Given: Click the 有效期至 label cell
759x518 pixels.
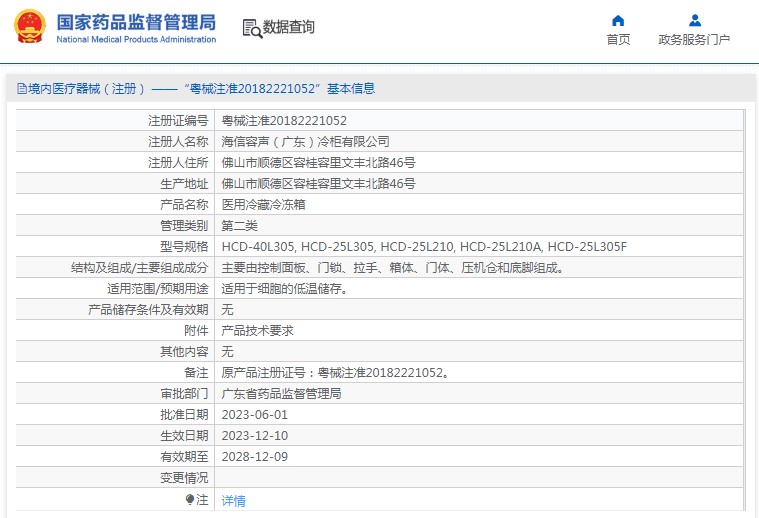Looking at the screenshot, I should [115, 457].
